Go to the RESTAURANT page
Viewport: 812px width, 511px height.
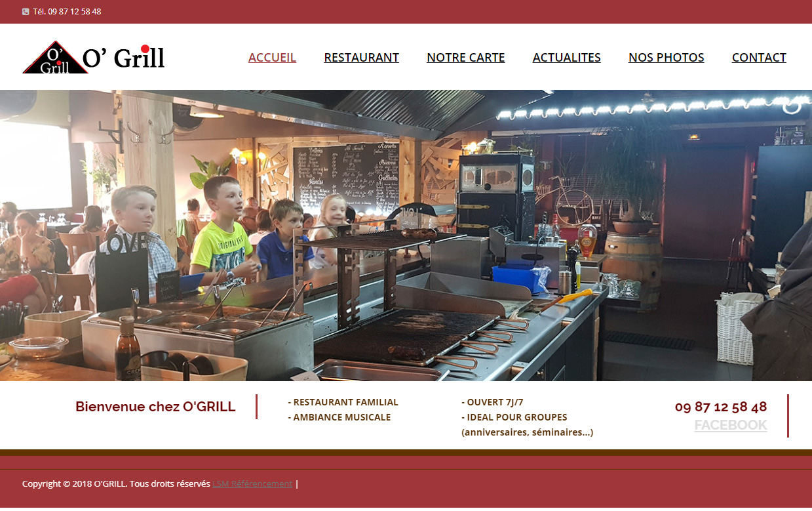pyautogui.click(x=361, y=58)
